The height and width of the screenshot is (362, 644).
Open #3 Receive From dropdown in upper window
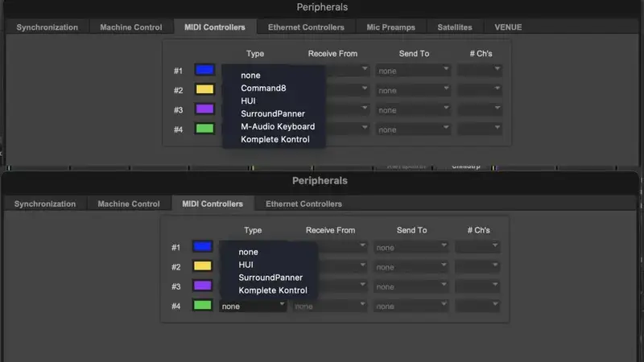349,110
